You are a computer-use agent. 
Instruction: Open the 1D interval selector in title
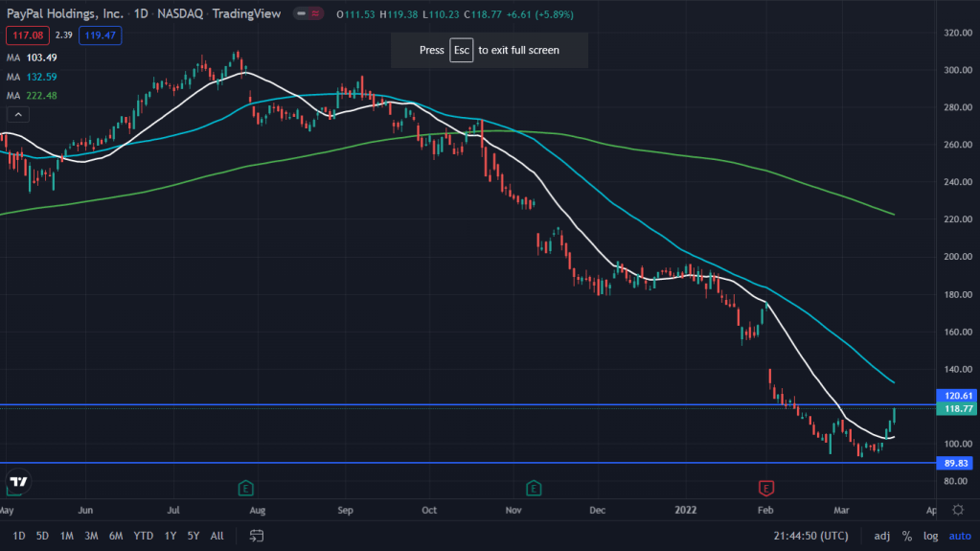[x=138, y=15]
